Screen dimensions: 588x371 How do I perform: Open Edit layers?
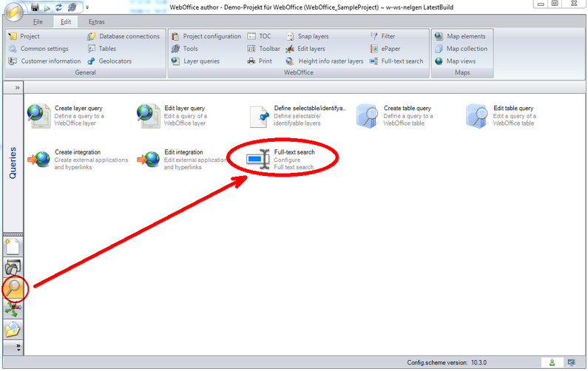(x=305, y=49)
